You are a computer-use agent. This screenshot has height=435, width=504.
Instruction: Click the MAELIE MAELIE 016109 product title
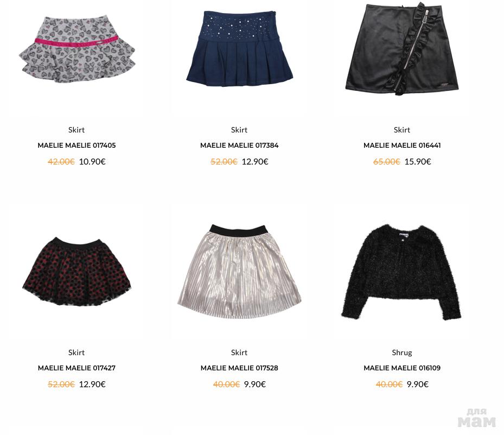coord(402,368)
